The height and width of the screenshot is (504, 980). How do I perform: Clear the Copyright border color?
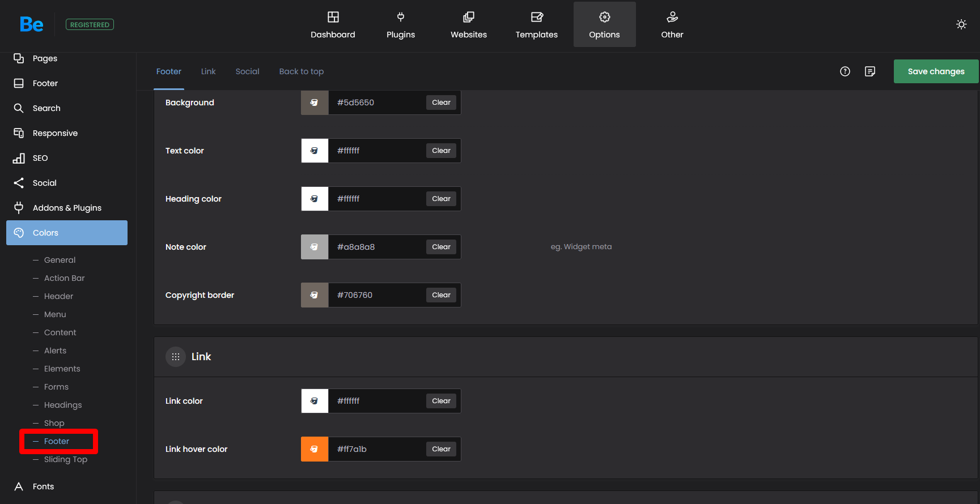[441, 295]
